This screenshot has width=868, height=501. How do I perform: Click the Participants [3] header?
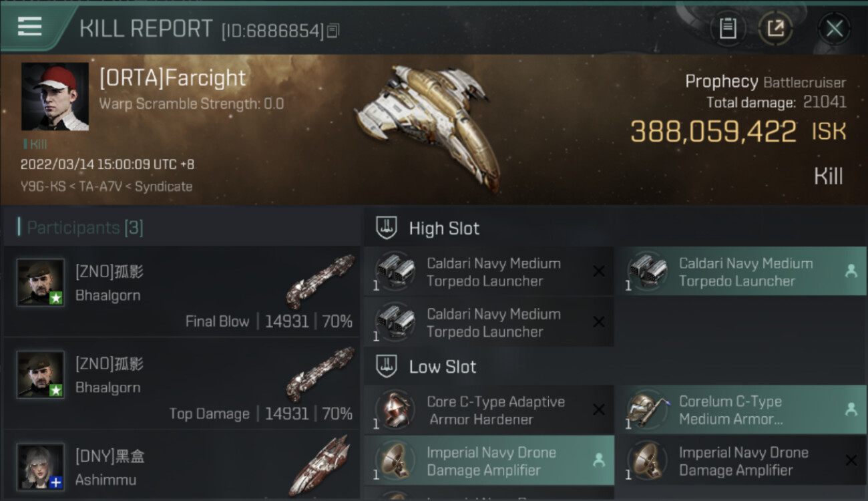(x=85, y=228)
